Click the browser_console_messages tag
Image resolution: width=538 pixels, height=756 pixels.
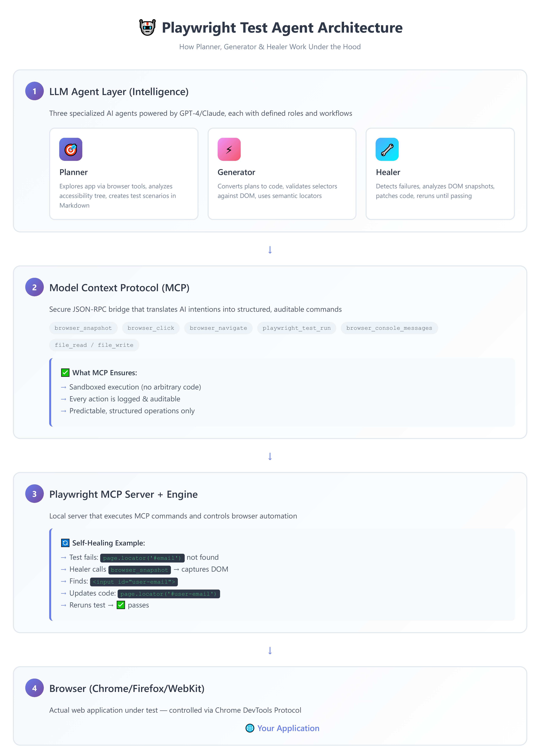click(389, 328)
